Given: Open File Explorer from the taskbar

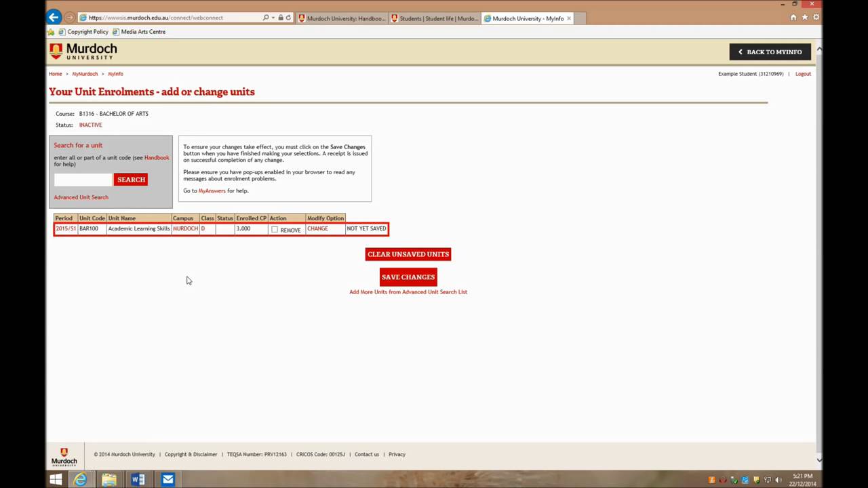Looking at the screenshot, I should [x=109, y=480].
